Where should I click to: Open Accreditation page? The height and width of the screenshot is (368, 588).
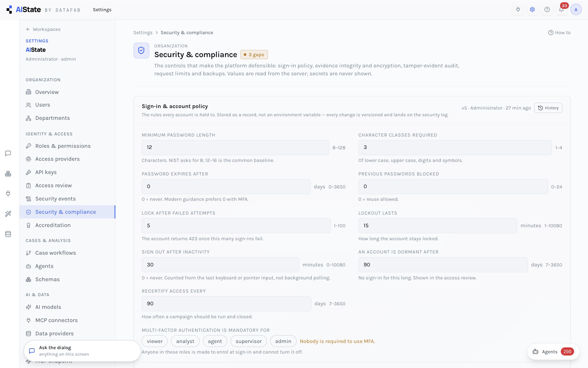(x=67, y=225)
